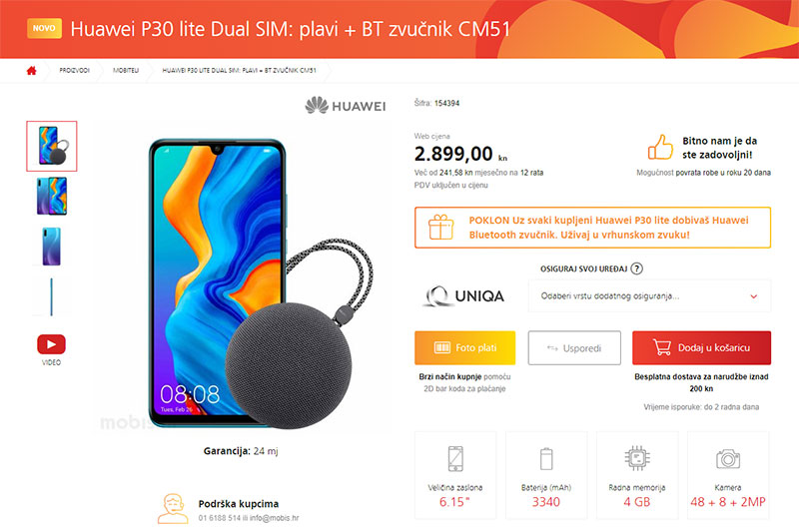This screenshot has height=532, width=799.
Task: Click the thumbs-up satisfaction icon
Action: (660, 147)
